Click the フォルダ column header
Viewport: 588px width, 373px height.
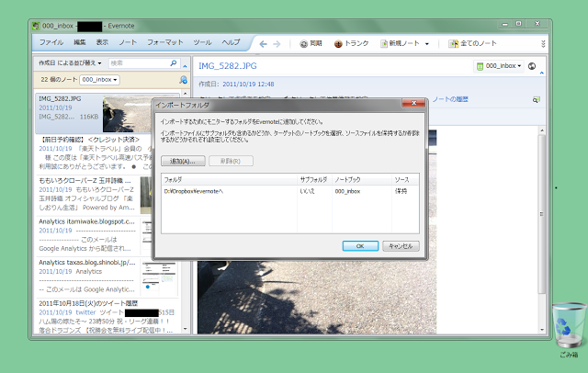tap(229, 179)
